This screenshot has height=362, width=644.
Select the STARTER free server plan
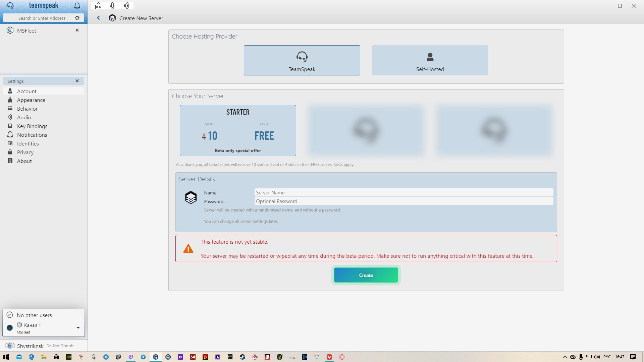238,130
